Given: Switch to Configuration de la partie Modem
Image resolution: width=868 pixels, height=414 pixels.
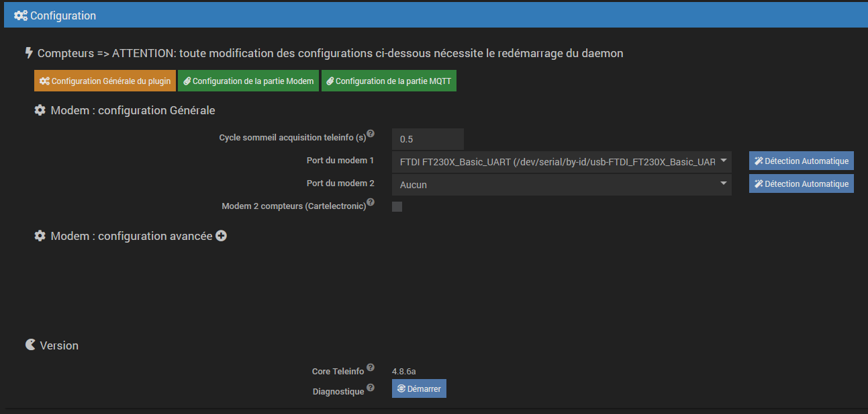Looking at the screenshot, I should coord(248,81).
